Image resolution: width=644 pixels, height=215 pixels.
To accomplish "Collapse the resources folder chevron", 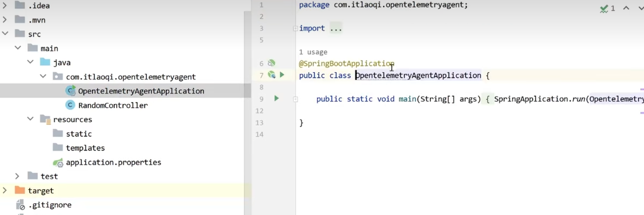I will [30, 119].
